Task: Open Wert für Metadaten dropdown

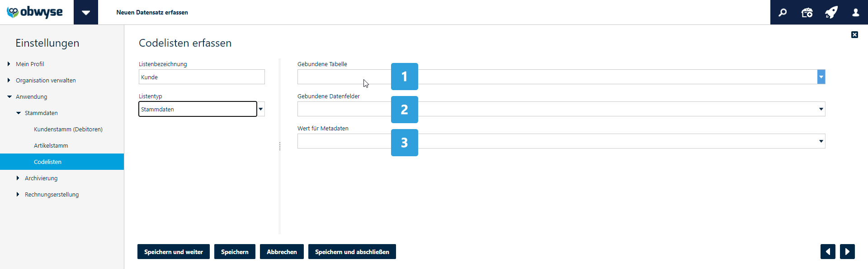Action: point(821,141)
